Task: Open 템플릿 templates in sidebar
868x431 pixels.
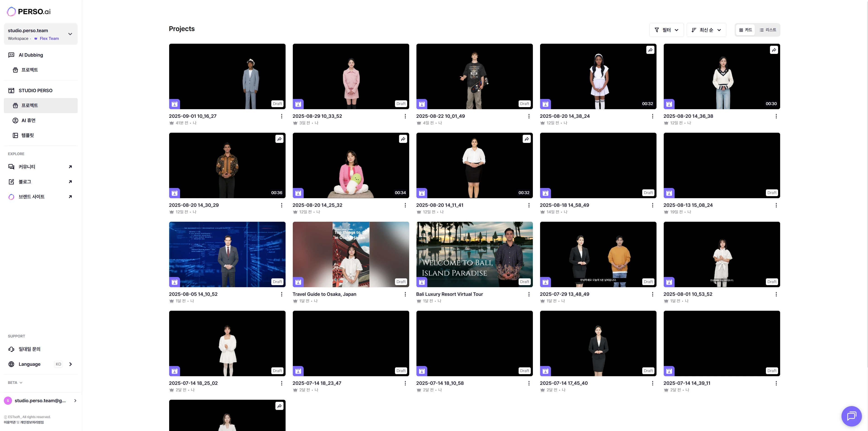Action: [27, 135]
